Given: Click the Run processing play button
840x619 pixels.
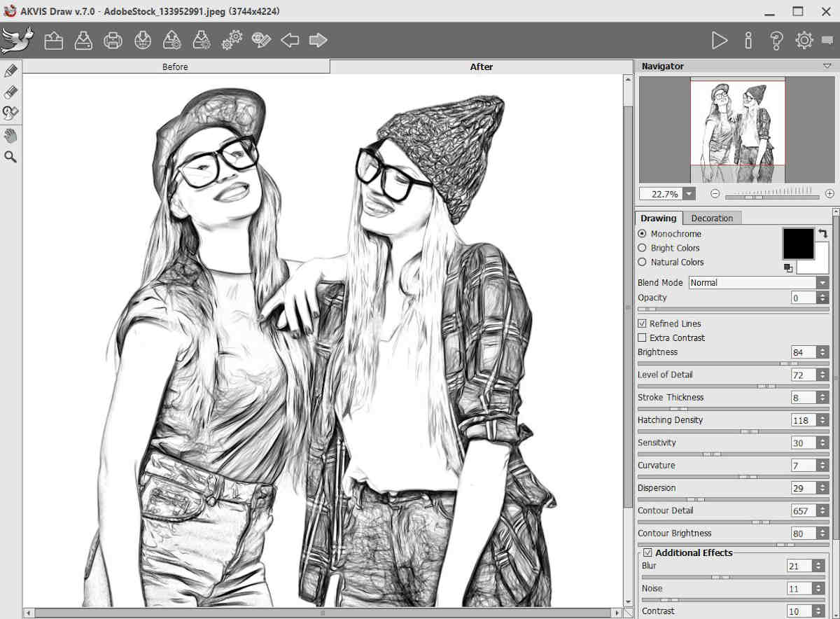Looking at the screenshot, I should click(x=719, y=41).
